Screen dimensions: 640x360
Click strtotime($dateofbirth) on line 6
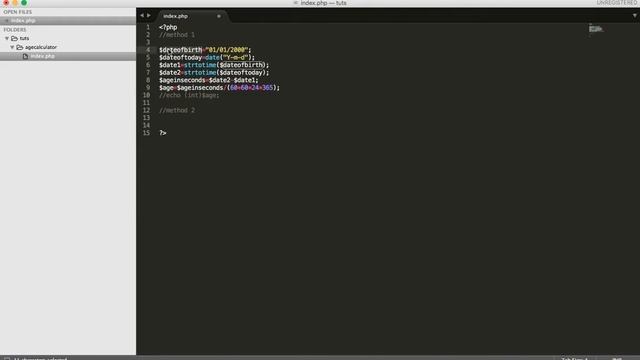click(x=225, y=65)
